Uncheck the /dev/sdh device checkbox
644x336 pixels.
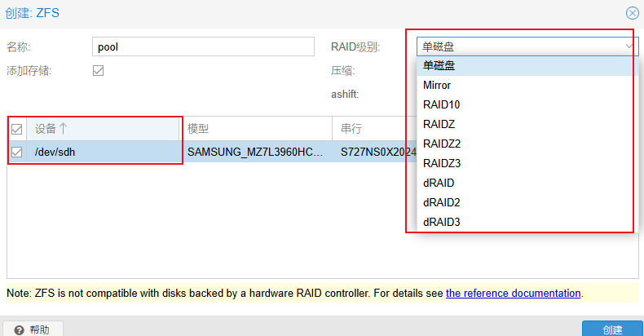tap(17, 151)
